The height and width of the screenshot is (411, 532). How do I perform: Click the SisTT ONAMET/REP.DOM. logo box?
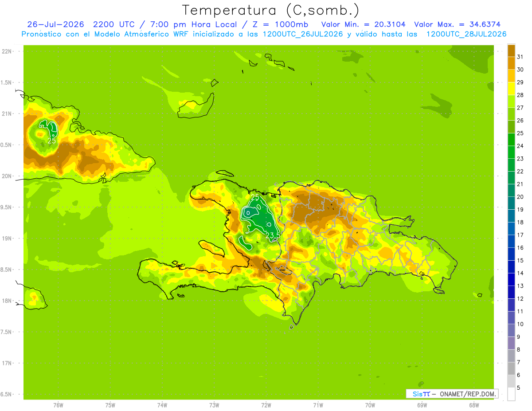pos(452,394)
